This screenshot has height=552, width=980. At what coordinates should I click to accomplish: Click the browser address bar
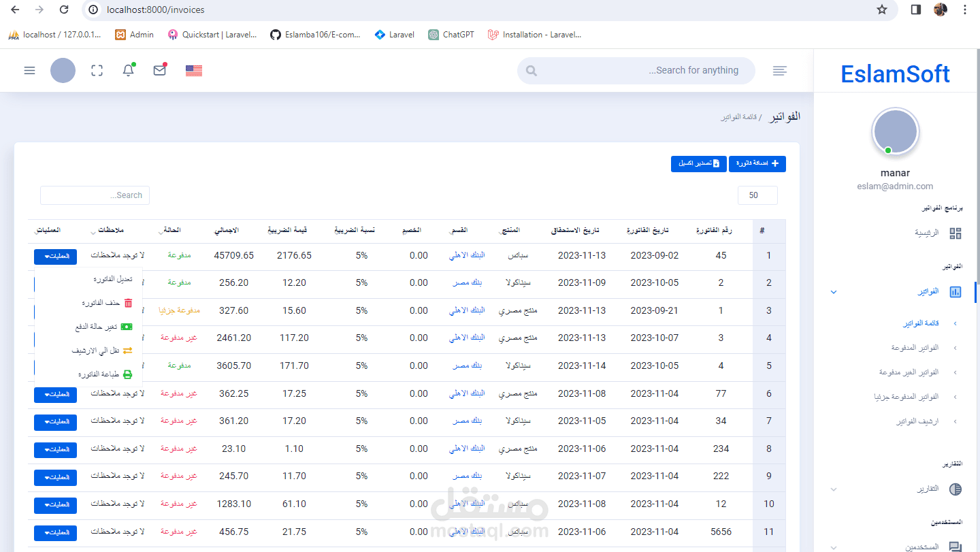476,10
